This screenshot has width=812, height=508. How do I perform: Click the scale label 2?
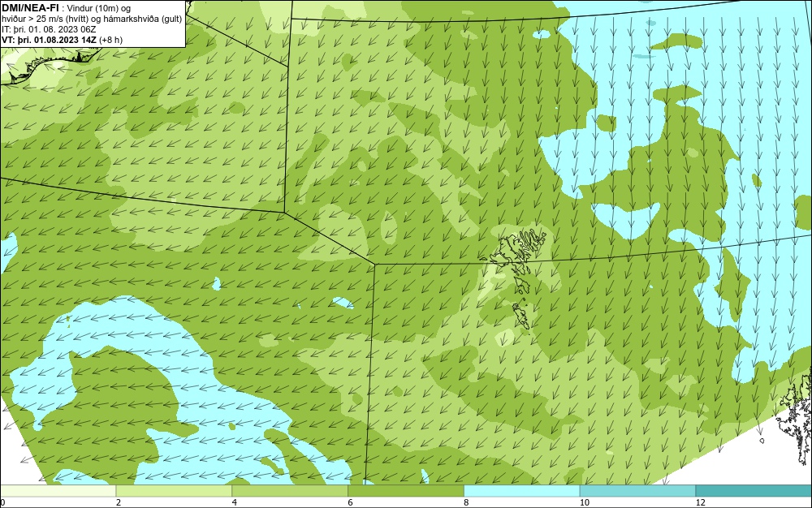tap(119, 502)
